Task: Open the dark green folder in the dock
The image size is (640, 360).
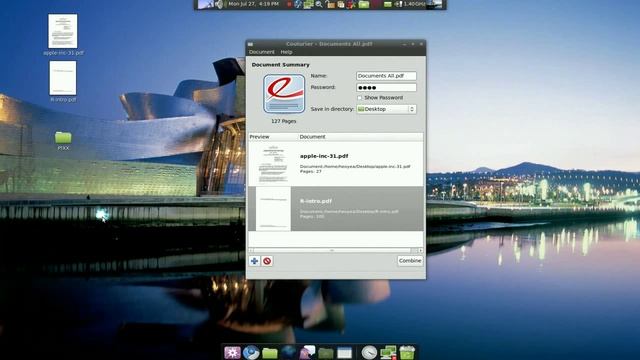Action: click(326, 353)
